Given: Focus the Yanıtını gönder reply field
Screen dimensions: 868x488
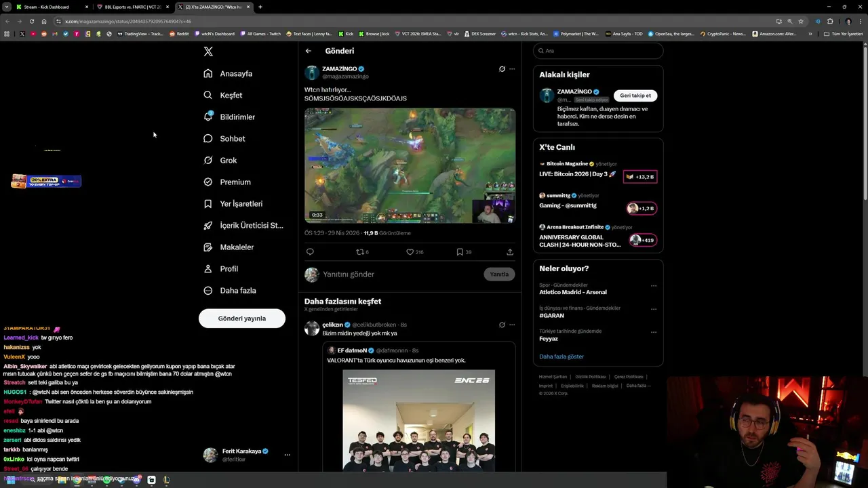Looking at the screenshot, I should [x=400, y=274].
